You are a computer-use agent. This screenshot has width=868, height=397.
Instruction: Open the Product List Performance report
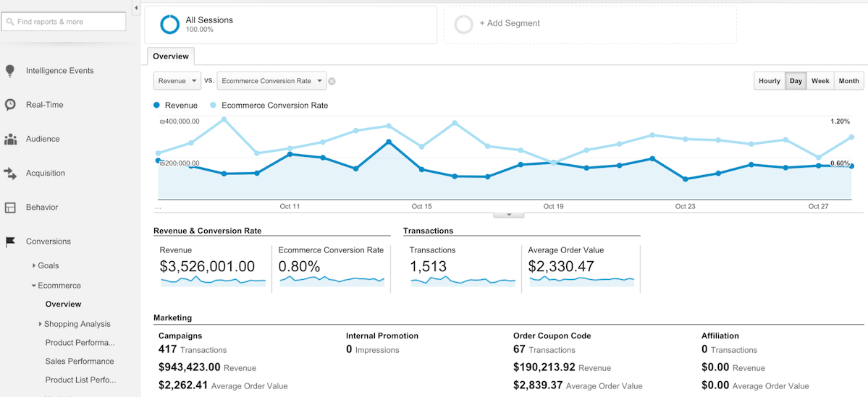[81, 380]
